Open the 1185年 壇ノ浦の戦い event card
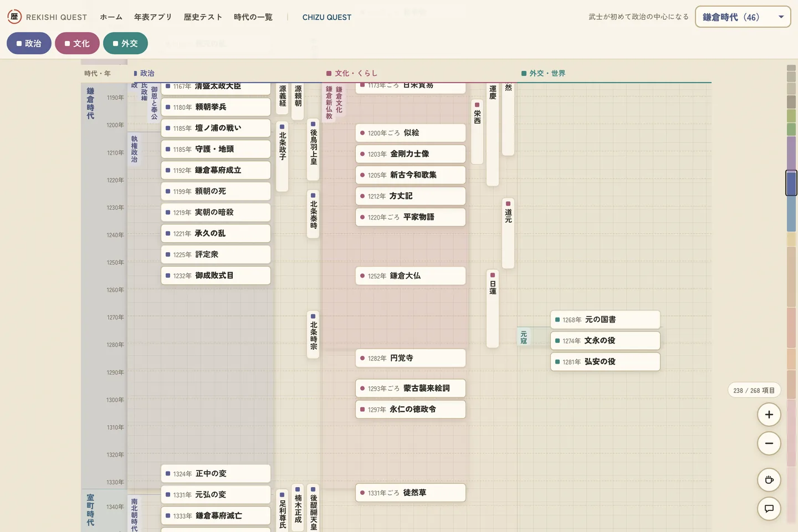The width and height of the screenshot is (798, 532). (216, 128)
